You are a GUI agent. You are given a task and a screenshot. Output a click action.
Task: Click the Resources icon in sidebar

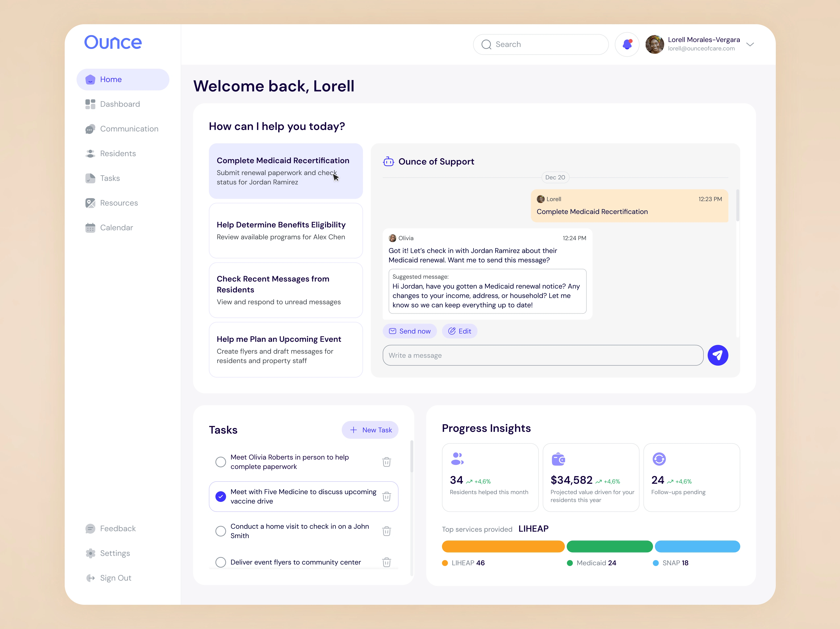[90, 203]
